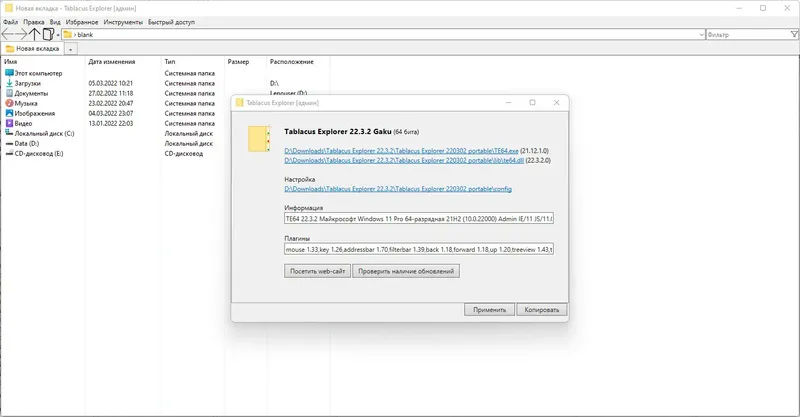Click date 27.02.2022 11:18 cell
The width and height of the screenshot is (800, 417).
tap(111, 93)
